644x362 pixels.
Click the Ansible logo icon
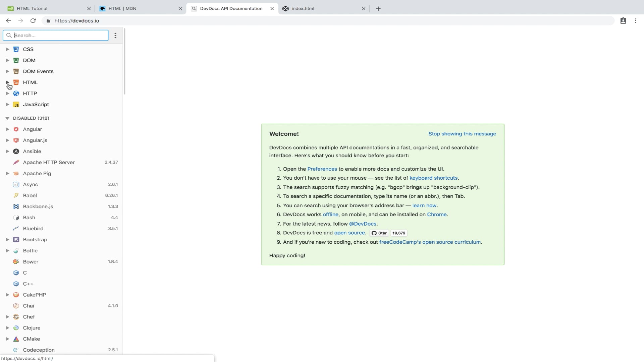click(16, 152)
